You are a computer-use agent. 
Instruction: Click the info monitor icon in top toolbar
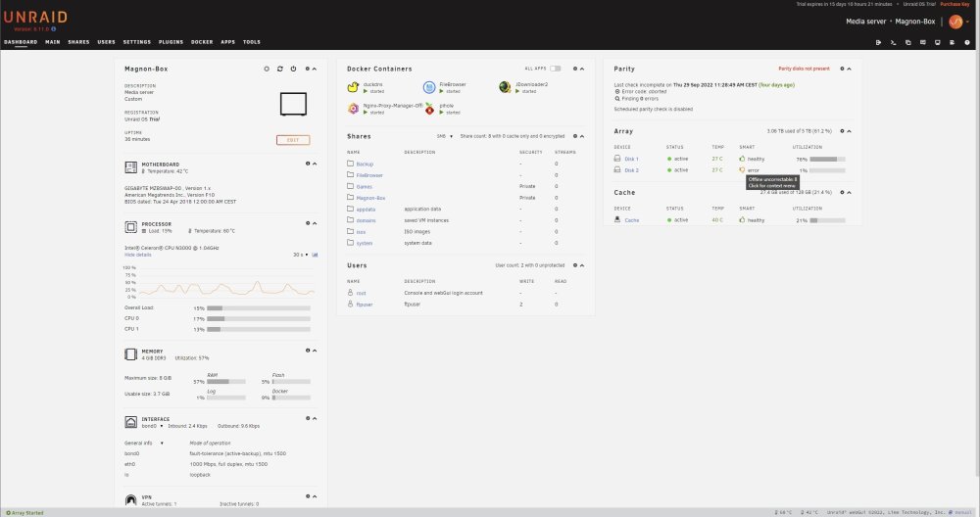point(938,42)
